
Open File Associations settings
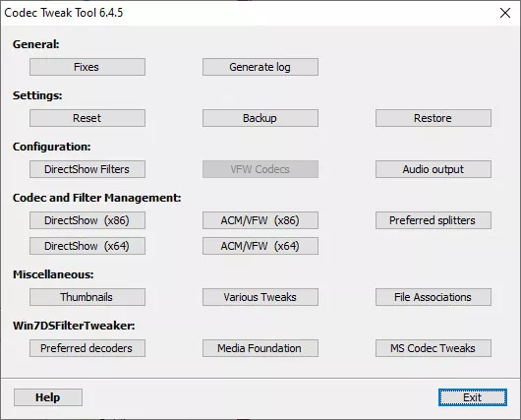click(434, 297)
